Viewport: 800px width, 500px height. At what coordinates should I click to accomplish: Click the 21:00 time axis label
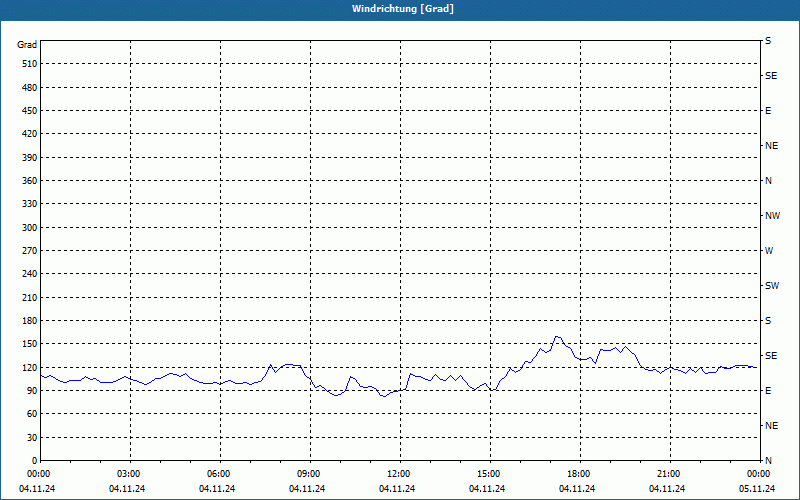pyautogui.click(x=669, y=474)
